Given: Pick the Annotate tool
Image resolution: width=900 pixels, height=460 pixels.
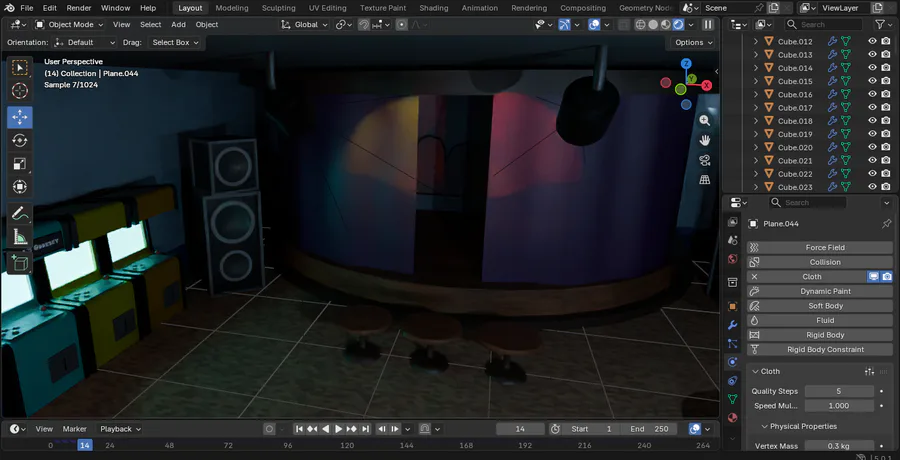Looking at the screenshot, I should [x=20, y=214].
